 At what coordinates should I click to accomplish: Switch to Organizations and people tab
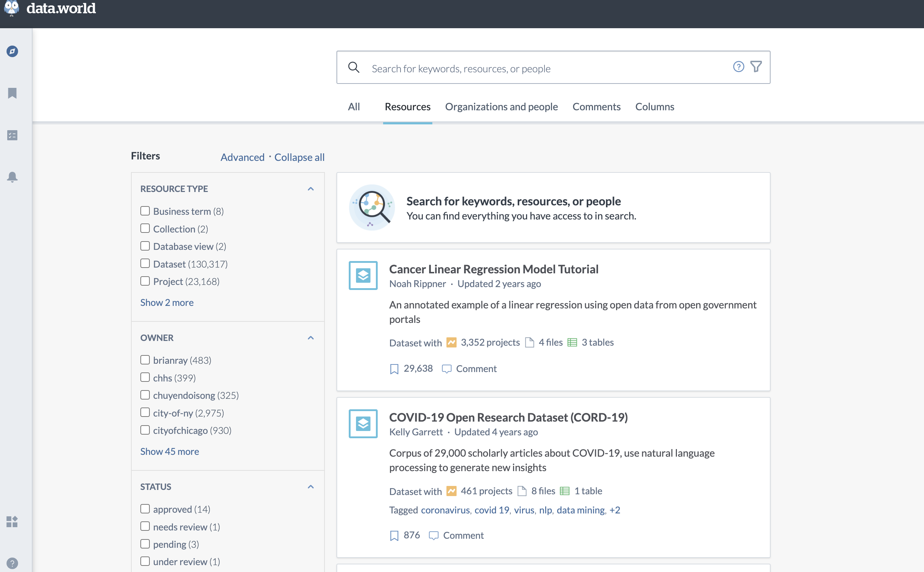[501, 107]
